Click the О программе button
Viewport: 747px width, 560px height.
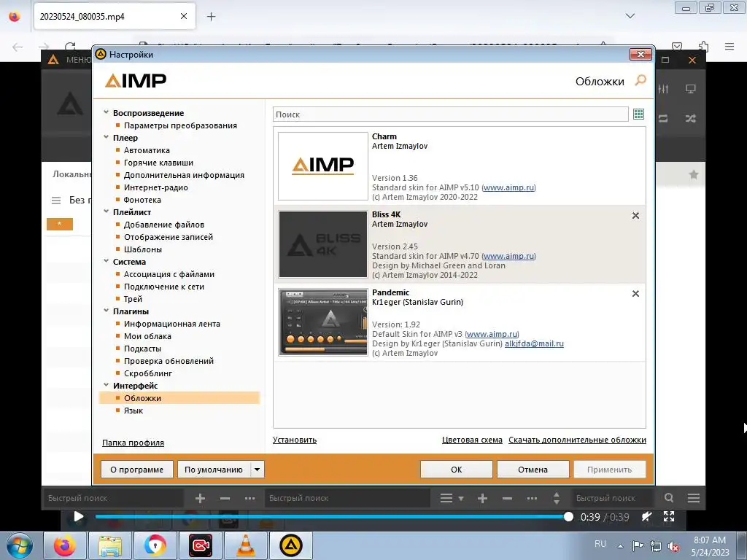click(x=136, y=470)
